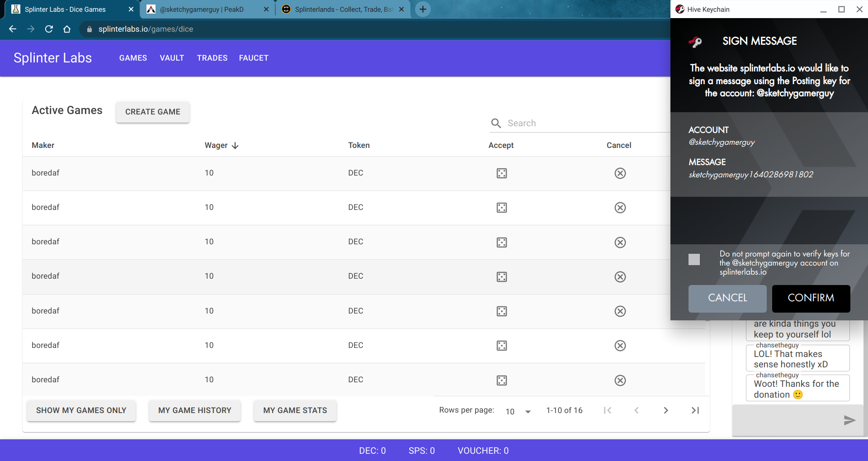Screen dimensions: 868x461
Task: Click the Splinter Labs logo title
Action: 52,58
